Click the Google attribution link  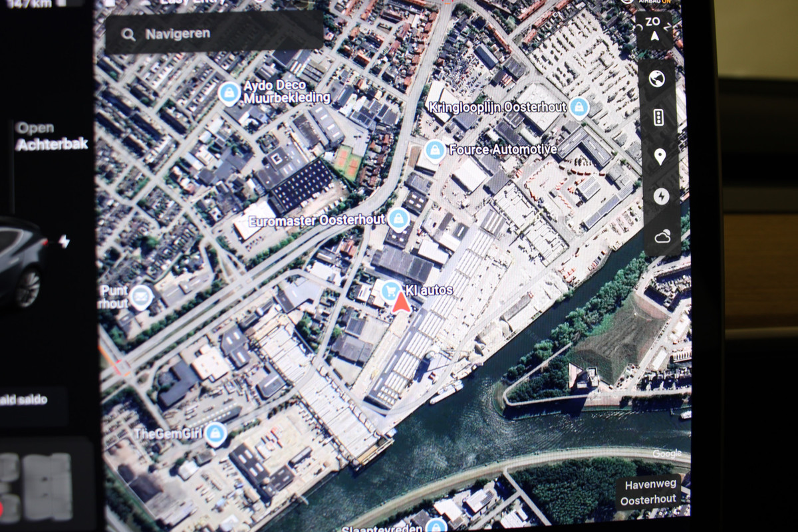666,454
